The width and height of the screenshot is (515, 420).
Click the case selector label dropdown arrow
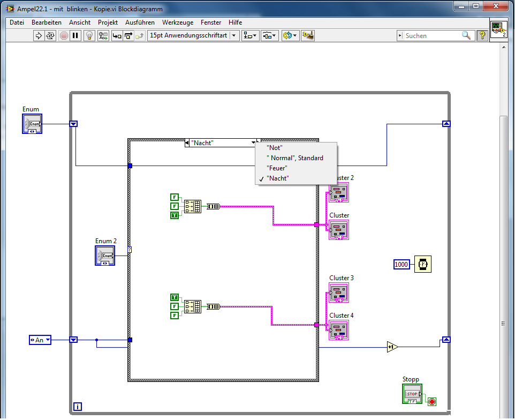(x=253, y=143)
